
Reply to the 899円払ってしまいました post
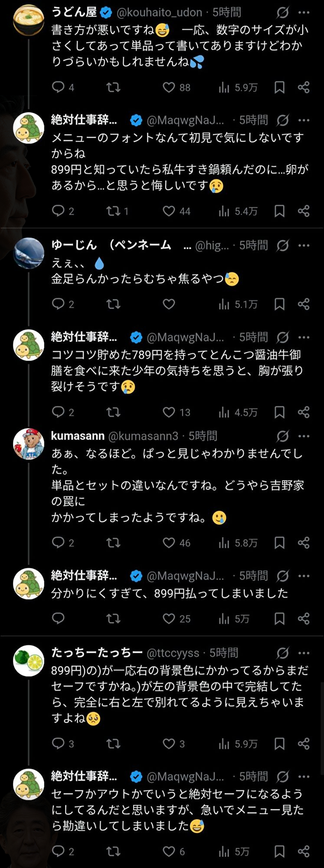pyautogui.click(x=58, y=618)
